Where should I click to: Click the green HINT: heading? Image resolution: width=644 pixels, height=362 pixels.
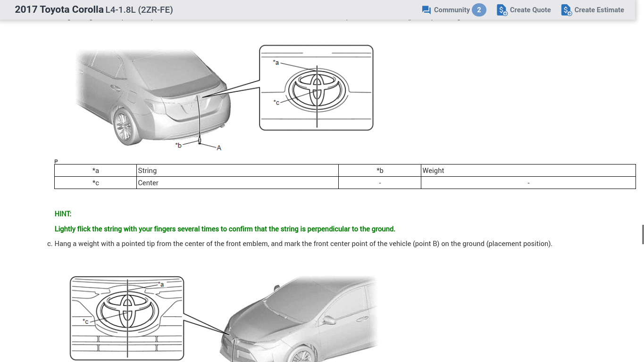point(63,214)
